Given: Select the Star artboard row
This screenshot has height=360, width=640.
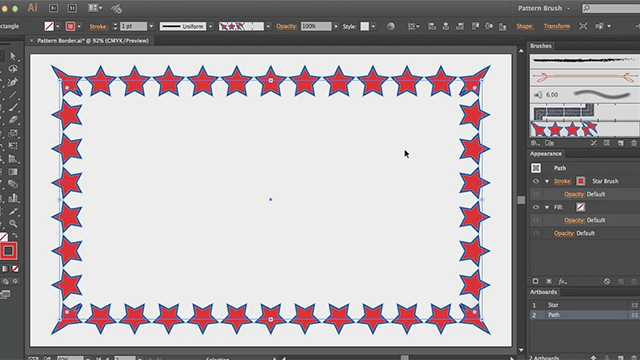Looking at the screenshot, I should tap(584, 305).
